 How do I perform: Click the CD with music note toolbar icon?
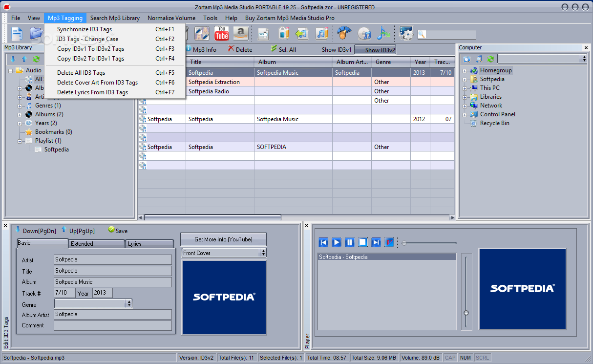tap(364, 33)
